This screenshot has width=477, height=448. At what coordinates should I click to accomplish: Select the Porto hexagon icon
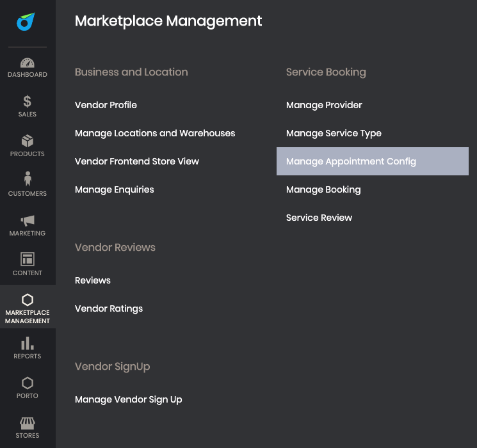tap(28, 383)
